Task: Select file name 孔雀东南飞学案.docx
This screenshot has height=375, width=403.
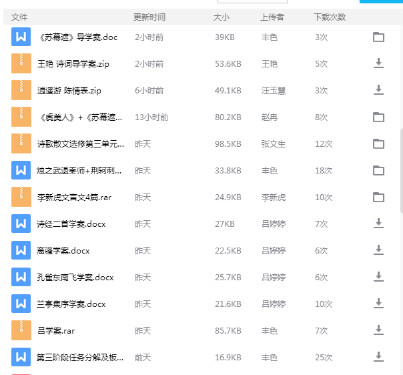Action: (x=75, y=277)
